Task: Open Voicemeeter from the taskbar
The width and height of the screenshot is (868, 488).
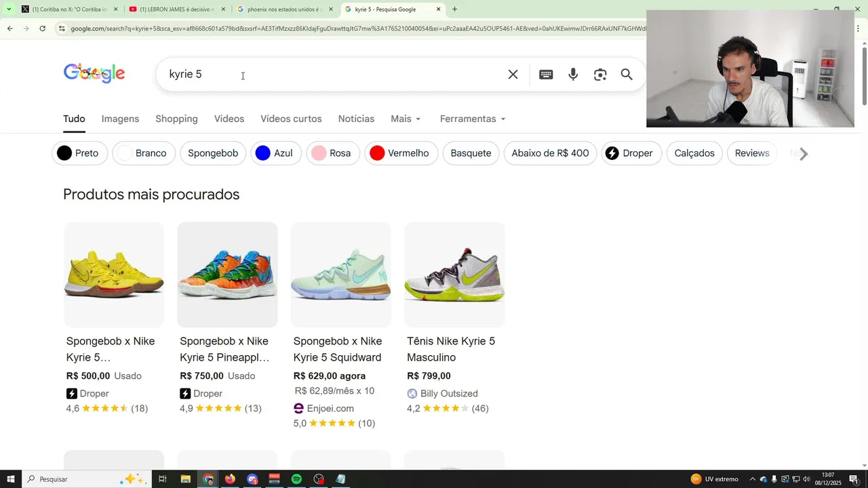Action: click(x=274, y=479)
